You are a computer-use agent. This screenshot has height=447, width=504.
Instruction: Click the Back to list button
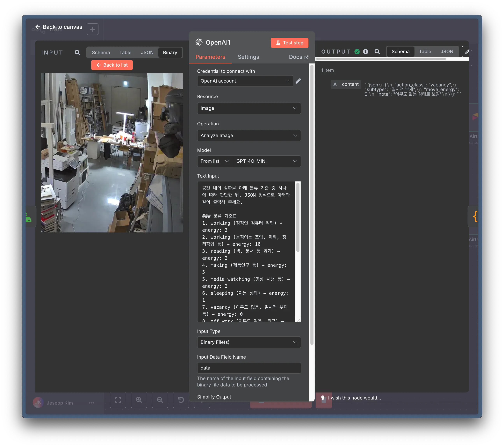tap(112, 65)
